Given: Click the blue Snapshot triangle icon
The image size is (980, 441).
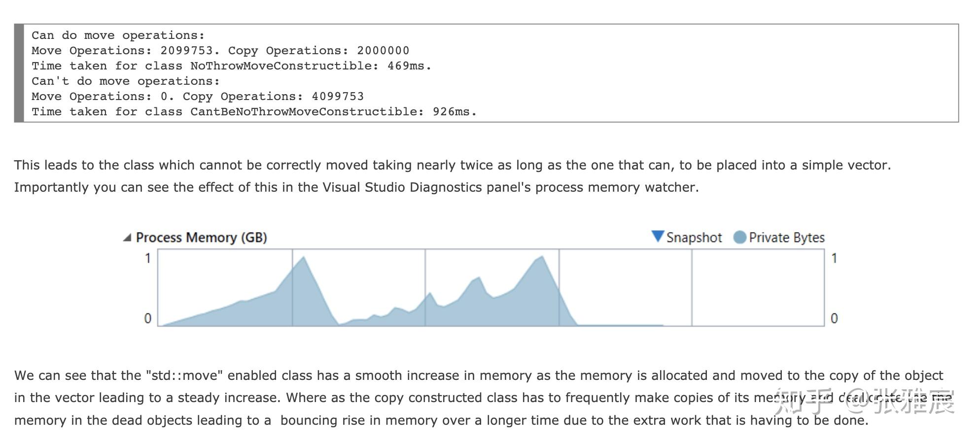Looking at the screenshot, I should (657, 237).
